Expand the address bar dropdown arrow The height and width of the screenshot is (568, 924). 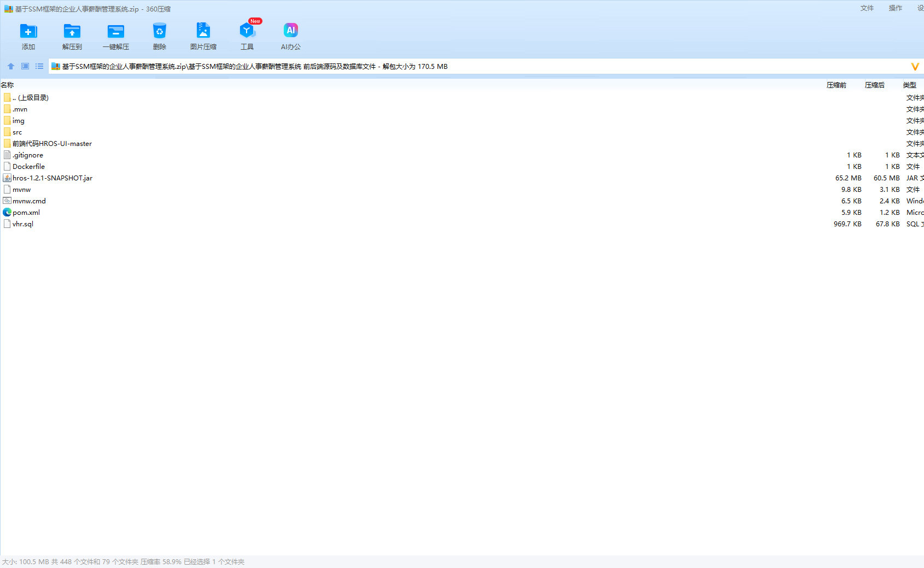(x=915, y=67)
